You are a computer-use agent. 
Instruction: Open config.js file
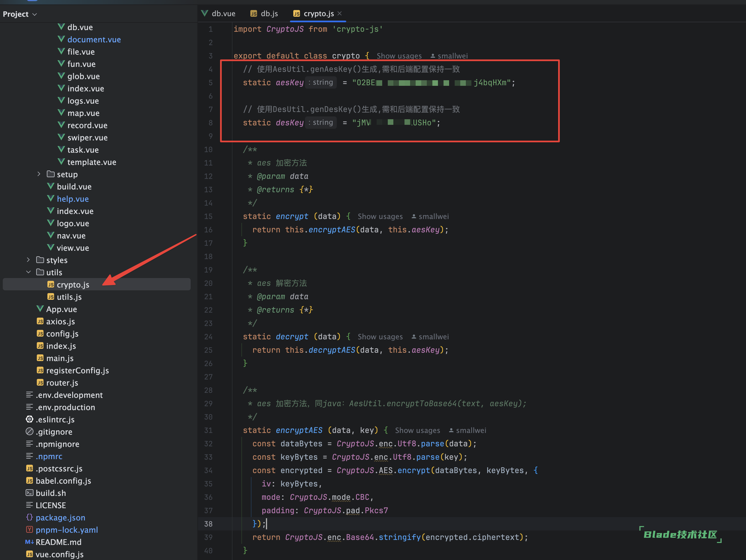(62, 333)
